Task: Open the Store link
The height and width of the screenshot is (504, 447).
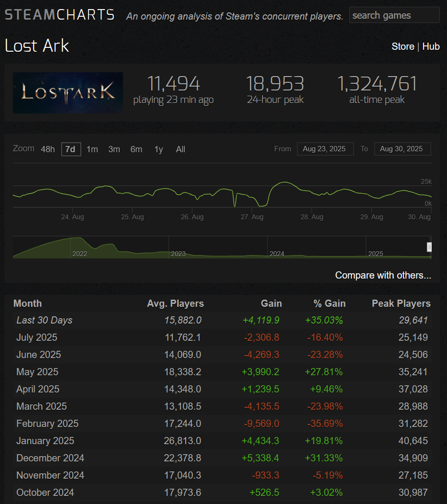Action: pyautogui.click(x=402, y=46)
